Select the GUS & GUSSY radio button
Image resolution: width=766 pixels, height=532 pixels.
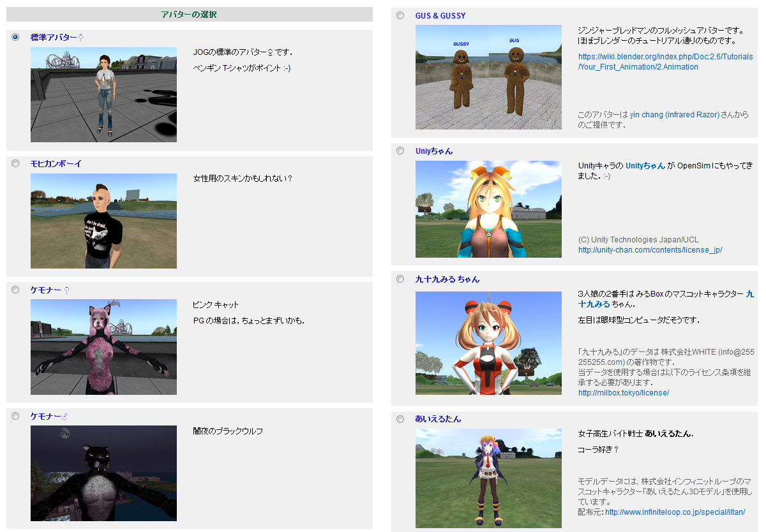pyautogui.click(x=400, y=15)
